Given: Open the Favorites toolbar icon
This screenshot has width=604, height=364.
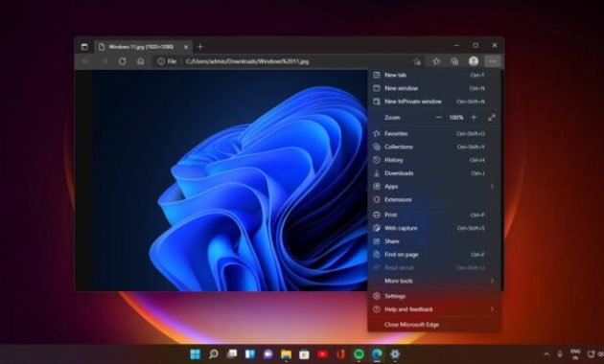Looking at the screenshot, I should (436, 61).
